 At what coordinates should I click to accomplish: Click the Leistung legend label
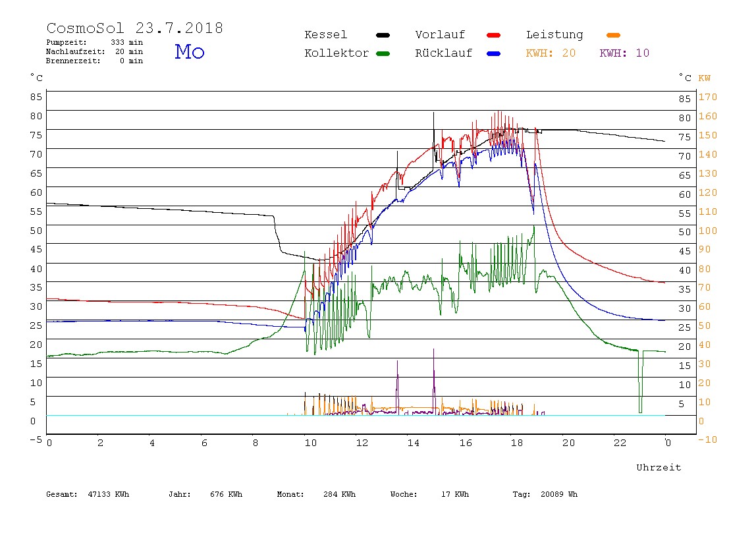point(554,35)
